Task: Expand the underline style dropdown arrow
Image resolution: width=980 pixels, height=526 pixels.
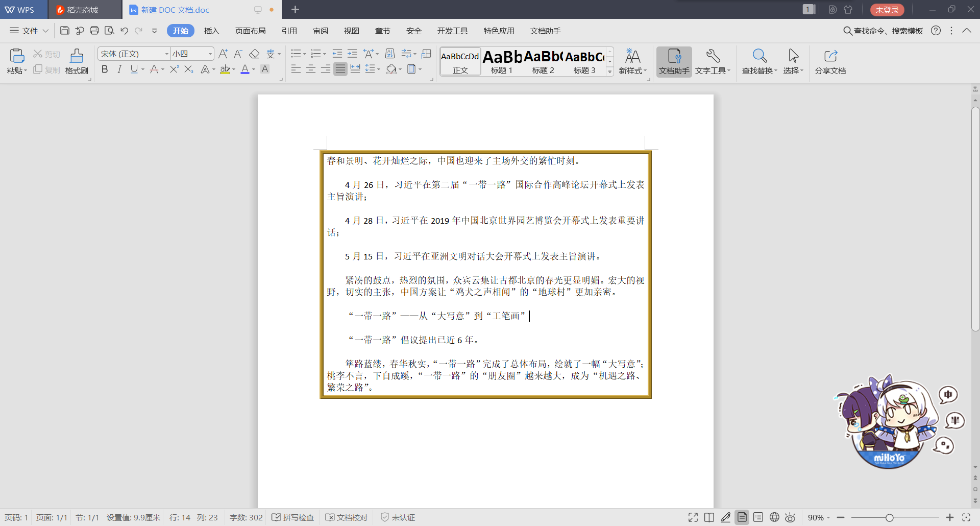Action: tap(143, 69)
